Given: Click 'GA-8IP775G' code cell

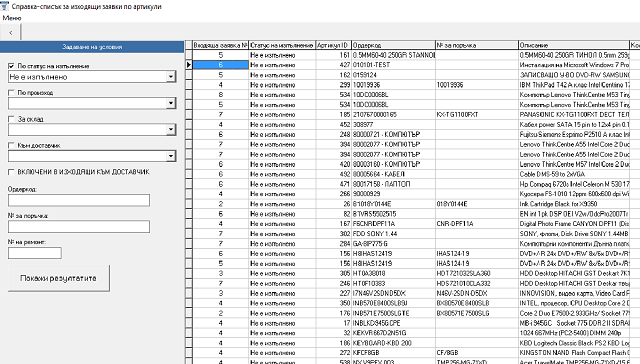Looking at the screenshot, I should pyautogui.click(x=393, y=244).
